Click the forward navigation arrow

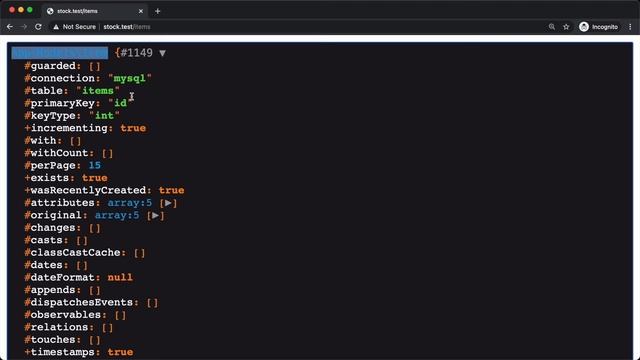coord(24,27)
